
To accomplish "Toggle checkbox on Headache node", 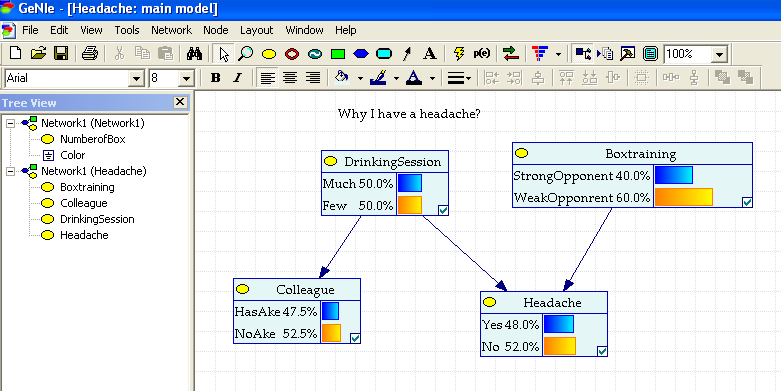I will pyautogui.click(x=602, y=351).
